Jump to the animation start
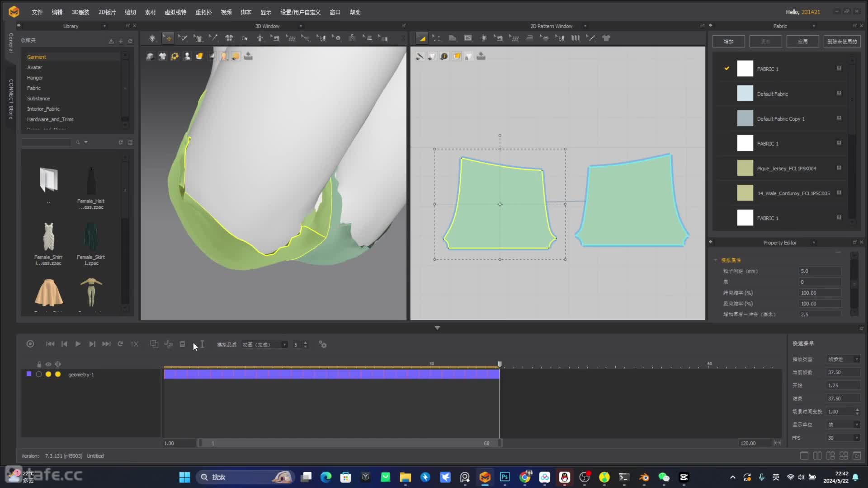Viewport: 868px width, 488px height. 50,344
